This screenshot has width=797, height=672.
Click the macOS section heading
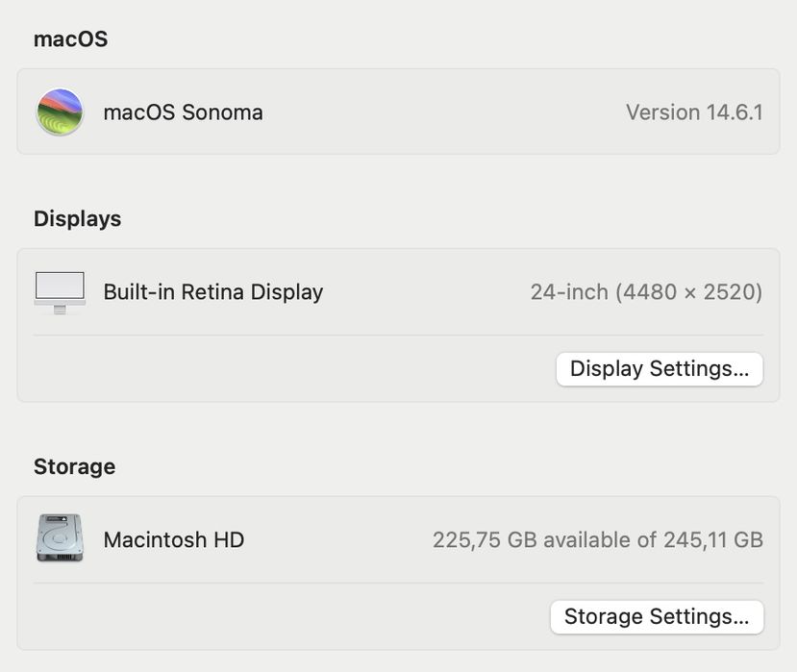pyautogui.click(x=70, y=39)
